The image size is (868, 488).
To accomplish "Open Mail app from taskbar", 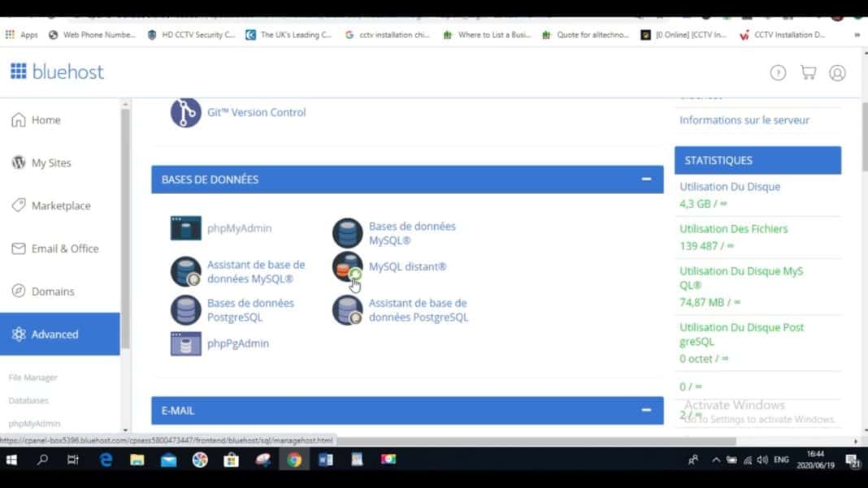I will [168, 460].
